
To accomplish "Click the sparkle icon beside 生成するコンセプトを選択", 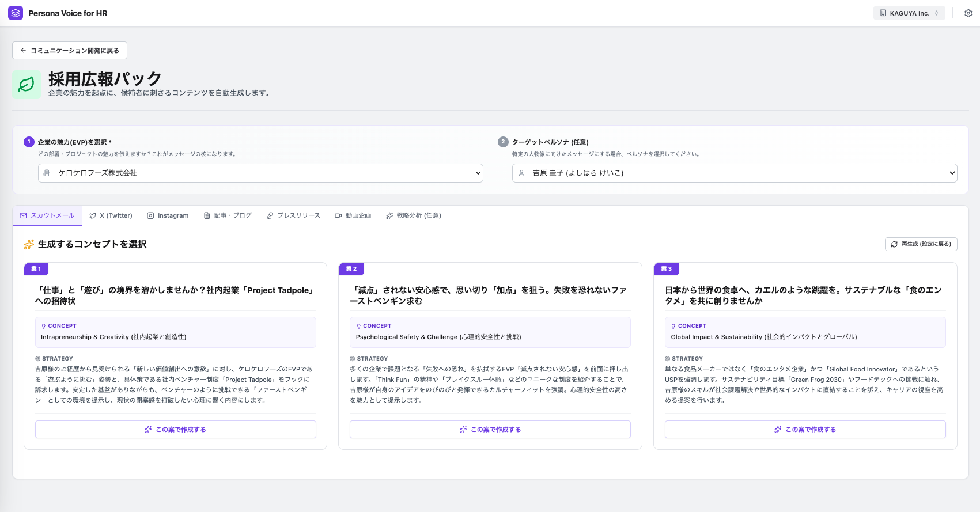I will click(x=29, y=245).
